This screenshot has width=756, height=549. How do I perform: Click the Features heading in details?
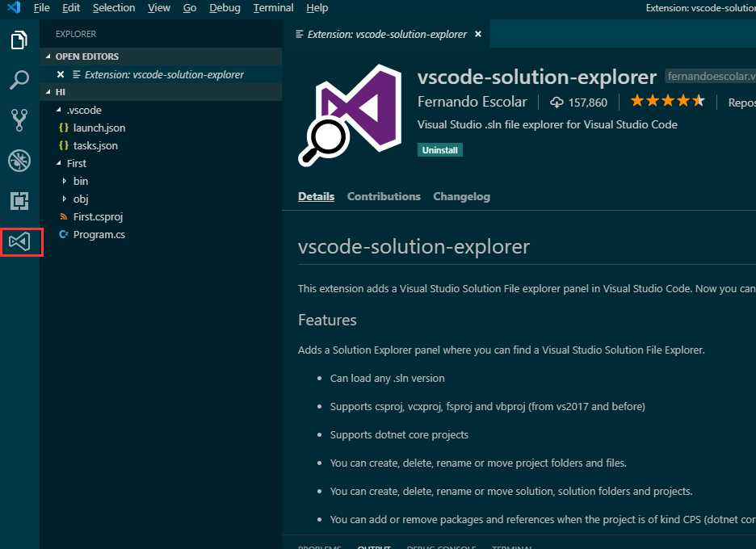[327, 320]
